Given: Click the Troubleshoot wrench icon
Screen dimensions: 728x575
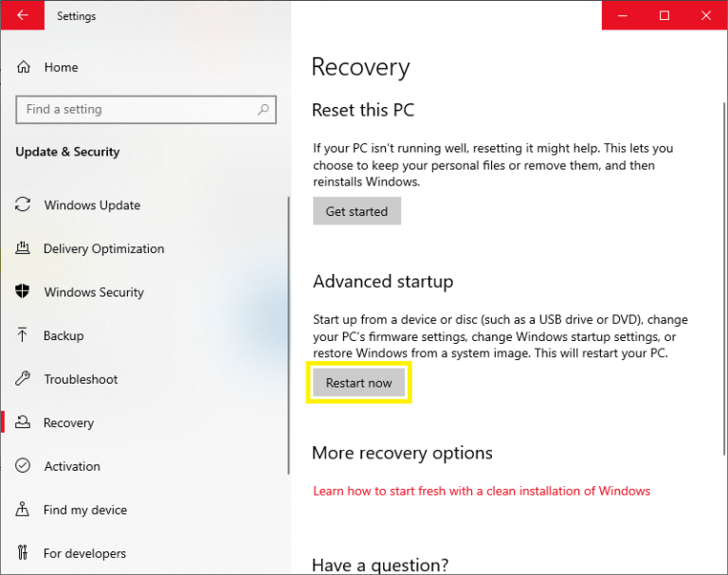Looking at the screenshot, I should pos(23,379).
